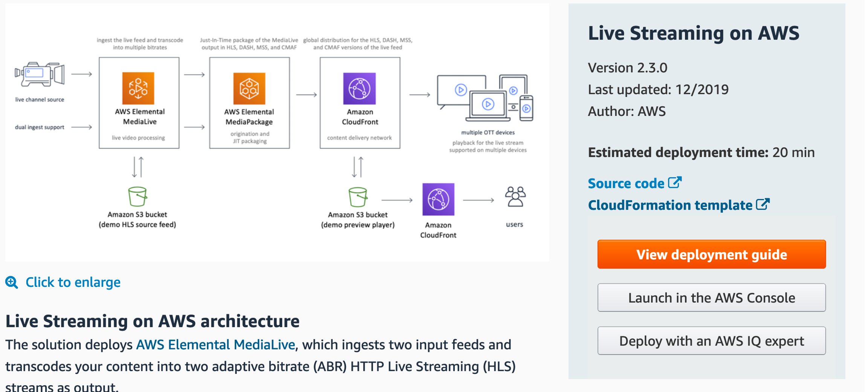868x392 pixels.
Task: Click the Click to enlarge link
Action: point(73,282)
